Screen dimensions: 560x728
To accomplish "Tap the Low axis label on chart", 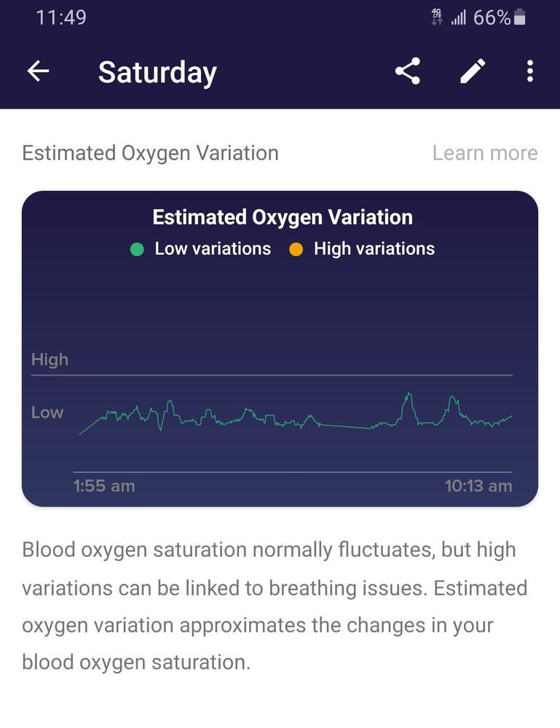I will tap(47, 412).
